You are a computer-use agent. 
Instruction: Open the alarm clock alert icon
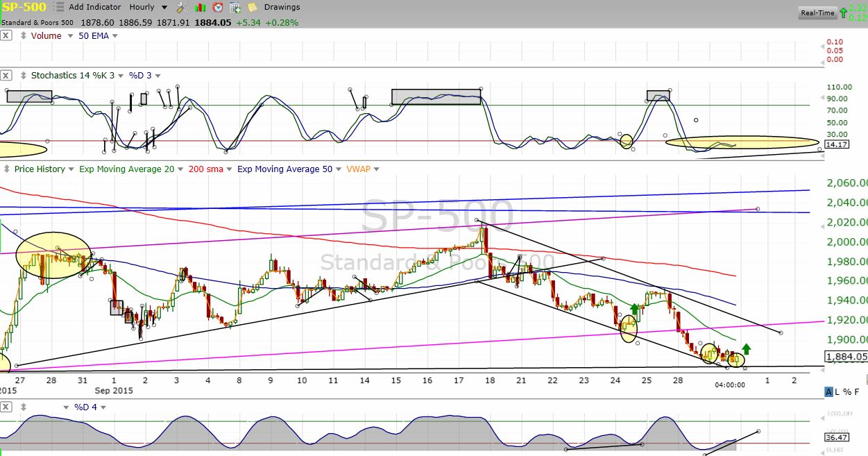tap(218, 8)
